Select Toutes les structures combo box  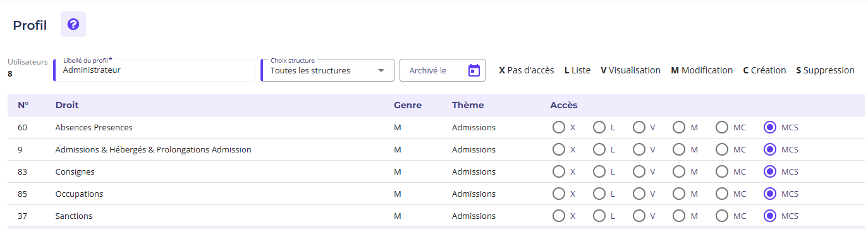pyautogui.click(x=327, y=70)
